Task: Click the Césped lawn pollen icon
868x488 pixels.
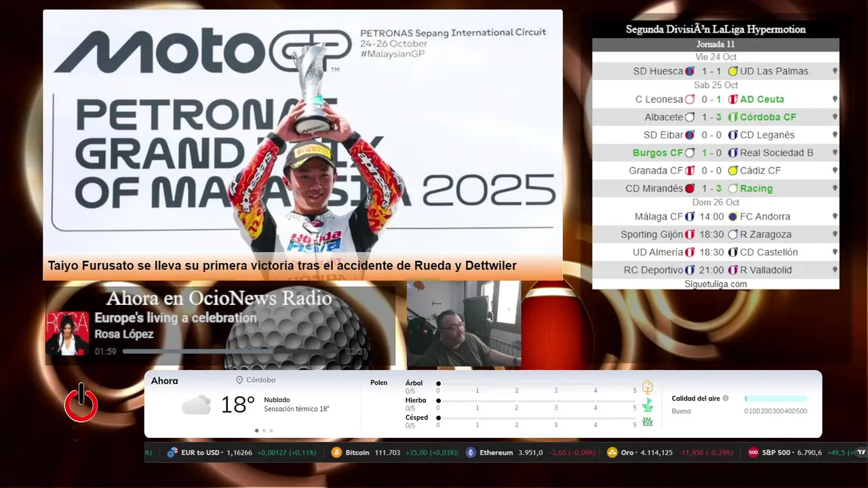Action: coord(648,422)
